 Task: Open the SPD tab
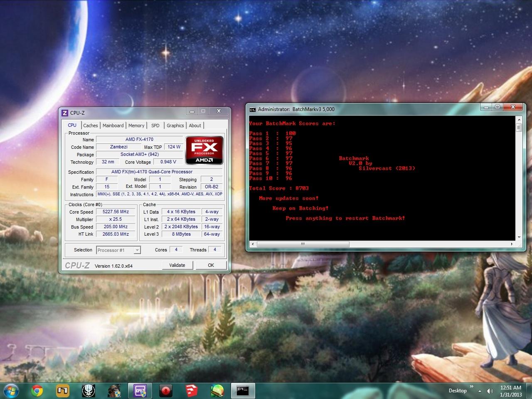[x=155, y=126]
